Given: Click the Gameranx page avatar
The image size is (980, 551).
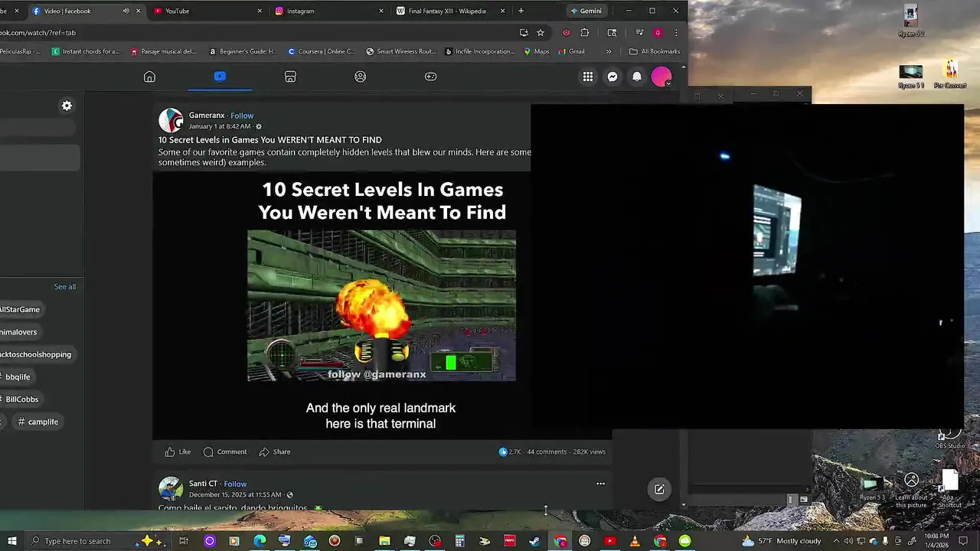Looking at the screenshot, I should (171, 120).
